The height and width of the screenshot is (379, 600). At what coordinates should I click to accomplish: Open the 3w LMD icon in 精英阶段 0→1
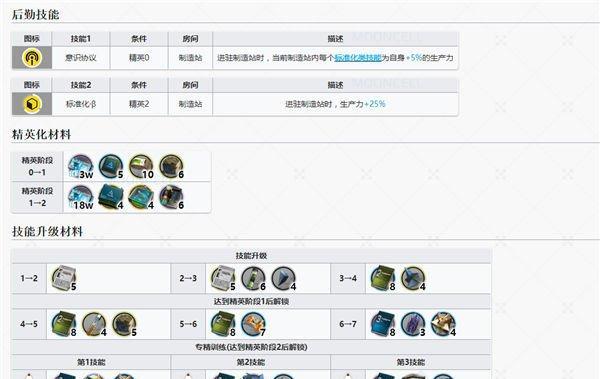pos(80,167)
